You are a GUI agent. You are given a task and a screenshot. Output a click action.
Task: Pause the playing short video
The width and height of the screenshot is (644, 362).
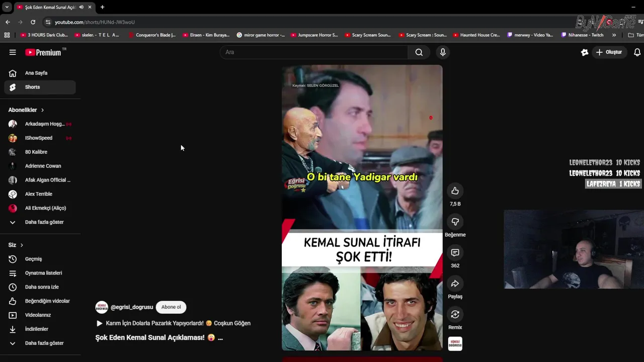click(362, 207)
